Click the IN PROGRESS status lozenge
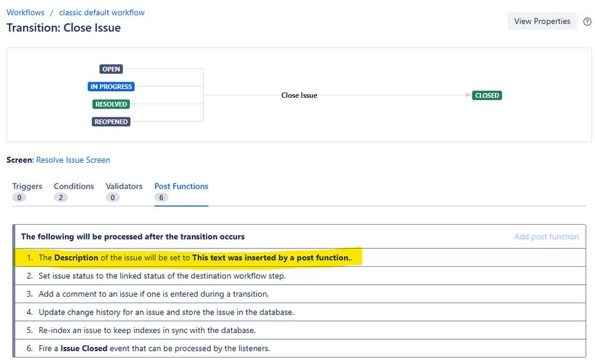Viewport: 595px width, 364px height. pyautogui.click(x=111, y=86)
